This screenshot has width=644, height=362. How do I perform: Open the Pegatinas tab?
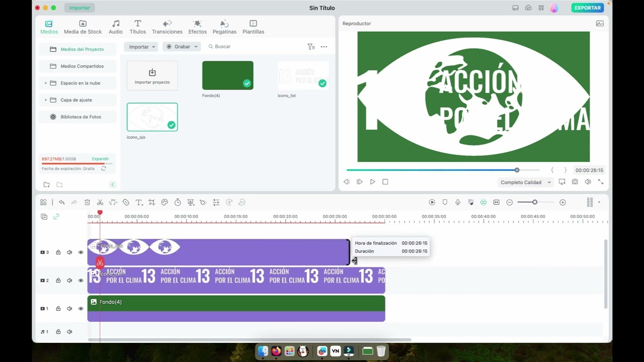(x=224, y=27)
